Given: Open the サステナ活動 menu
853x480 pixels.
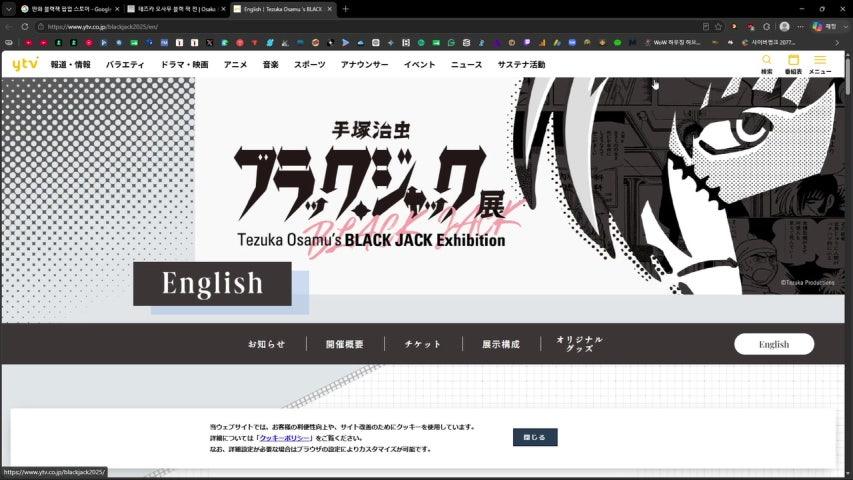Looking at the screenshot, I should 521,64.
